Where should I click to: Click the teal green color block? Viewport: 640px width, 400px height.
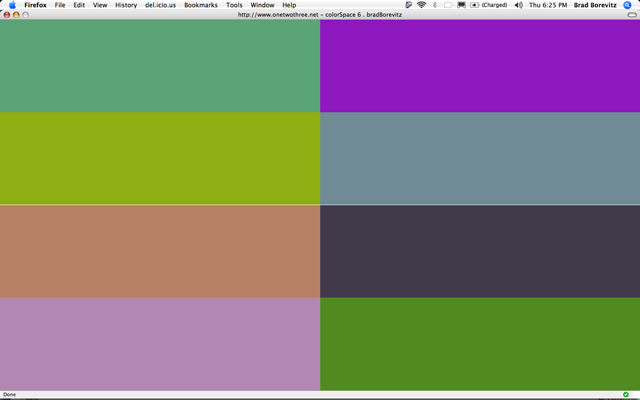click(x=160, y=66)
